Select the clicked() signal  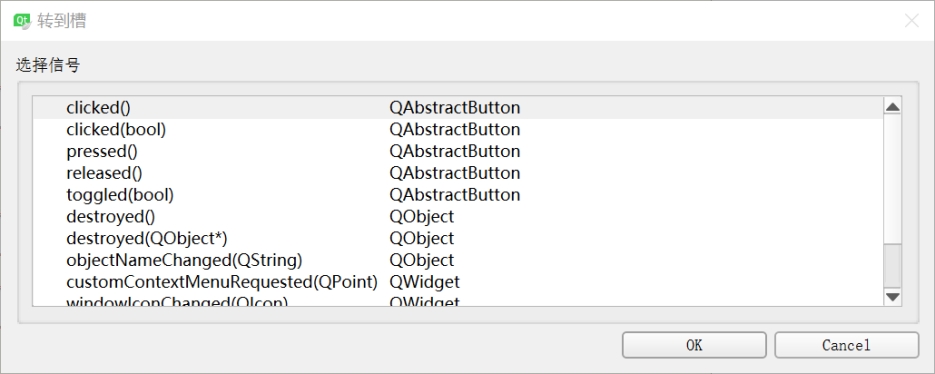pos(458,108)
